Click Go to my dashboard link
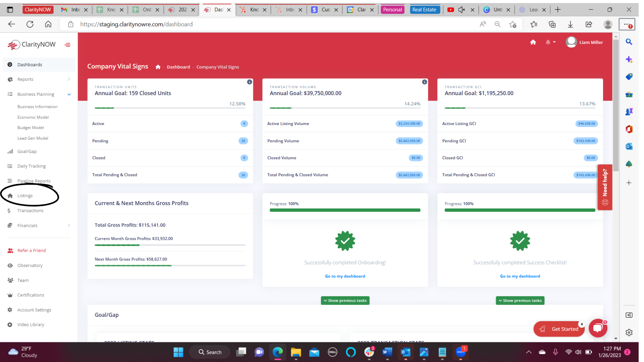 [345, 276]
